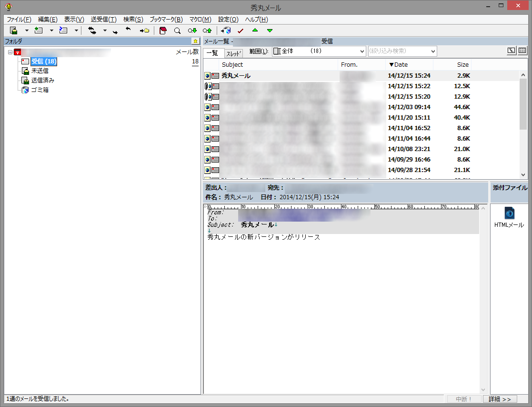Select the mail dated 14/12/15 15:22

point(361,86)
